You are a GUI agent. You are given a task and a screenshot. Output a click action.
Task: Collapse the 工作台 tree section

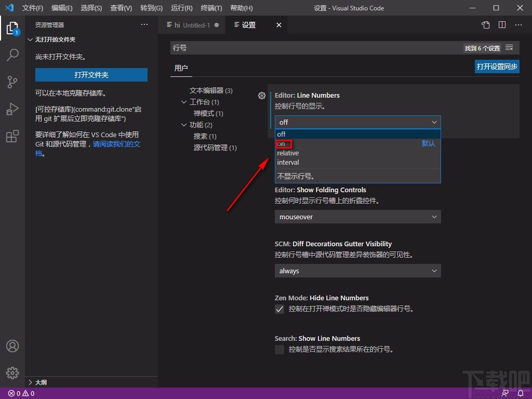(x=184, y=102)
